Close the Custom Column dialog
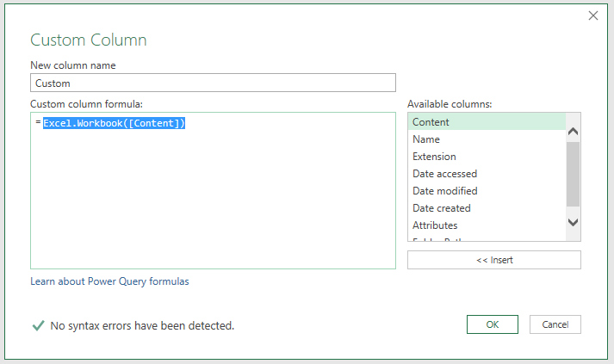The height and width of the screenshot is (364, 614). click(592, 15)
